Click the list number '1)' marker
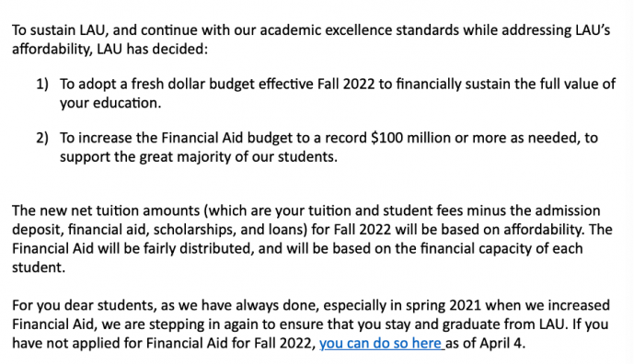Image resolution: width=634 pixels, height=364 pixels. pyautogui.click(x=42, y=84)
